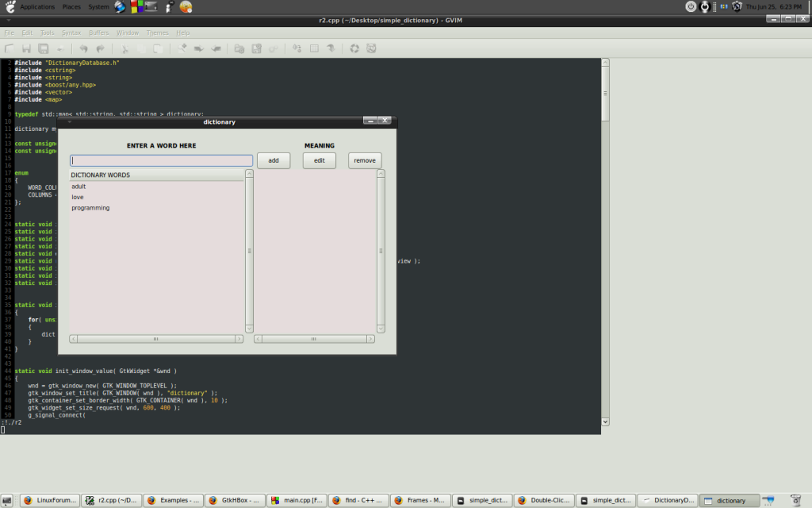Click the word entry text field
Viewport: 812px width, 508px height.
click(x=162, y=160)
